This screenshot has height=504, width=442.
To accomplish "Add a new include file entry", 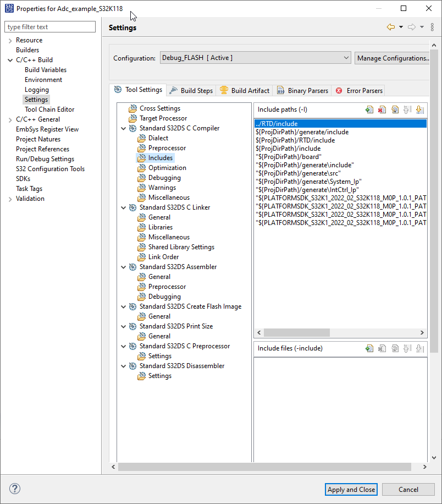I will (x=369, y=348).
